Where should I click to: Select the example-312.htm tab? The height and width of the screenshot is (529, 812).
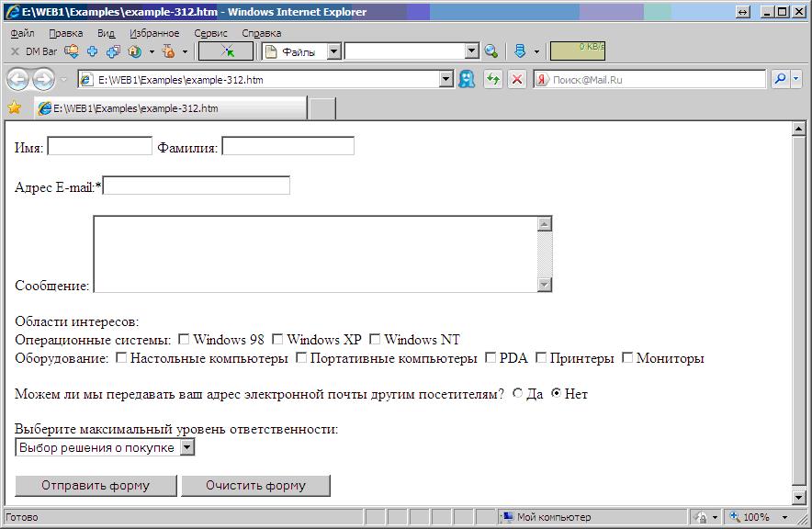coord(171,108)
